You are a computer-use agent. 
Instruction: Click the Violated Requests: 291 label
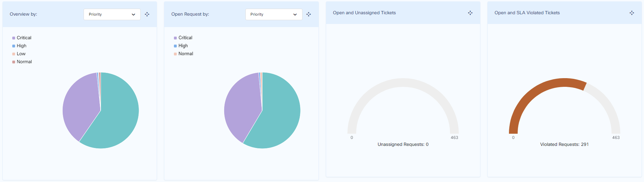point(564,144)
